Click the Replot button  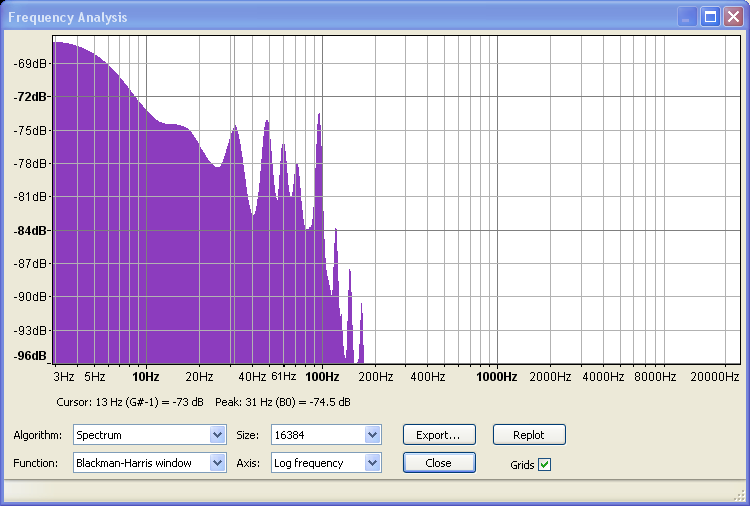tap(529, 435)
